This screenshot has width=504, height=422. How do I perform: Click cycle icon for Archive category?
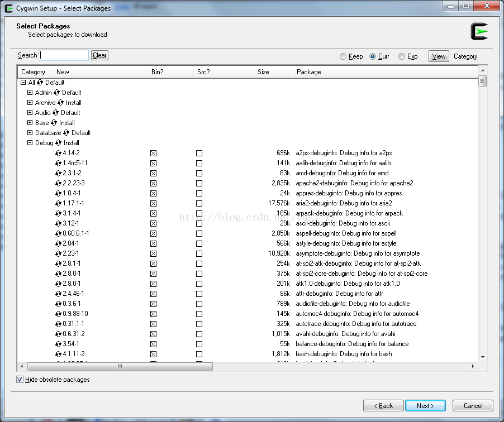[x=60, y=103]
